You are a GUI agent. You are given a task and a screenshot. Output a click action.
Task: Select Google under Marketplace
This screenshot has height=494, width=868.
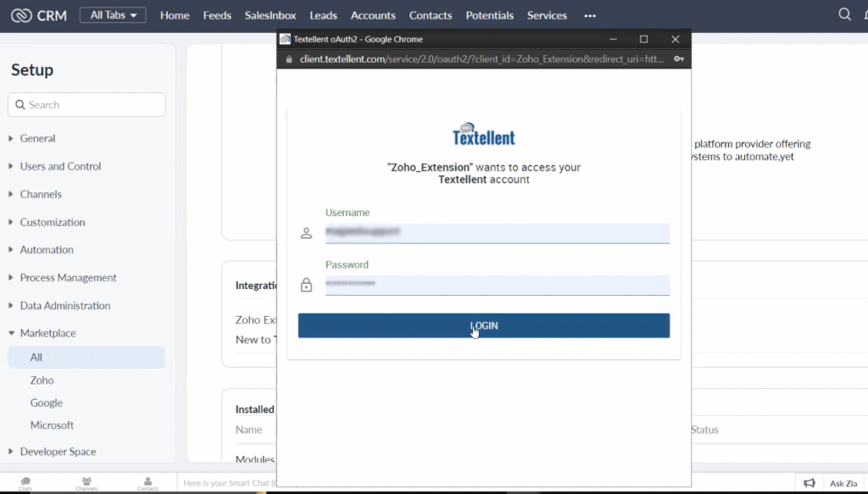coord(47,402)
